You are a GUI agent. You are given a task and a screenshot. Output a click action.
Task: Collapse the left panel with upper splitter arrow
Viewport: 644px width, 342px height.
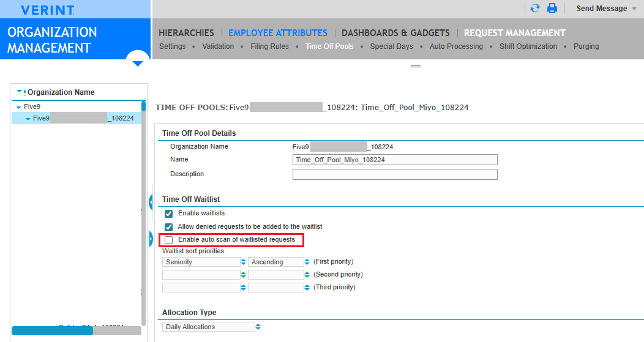[x=151, y=202]
